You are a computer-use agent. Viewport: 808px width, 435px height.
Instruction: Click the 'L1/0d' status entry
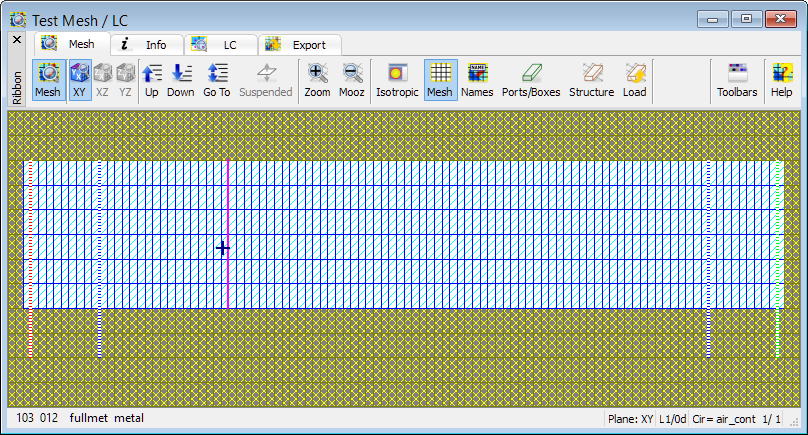[672, 419]
